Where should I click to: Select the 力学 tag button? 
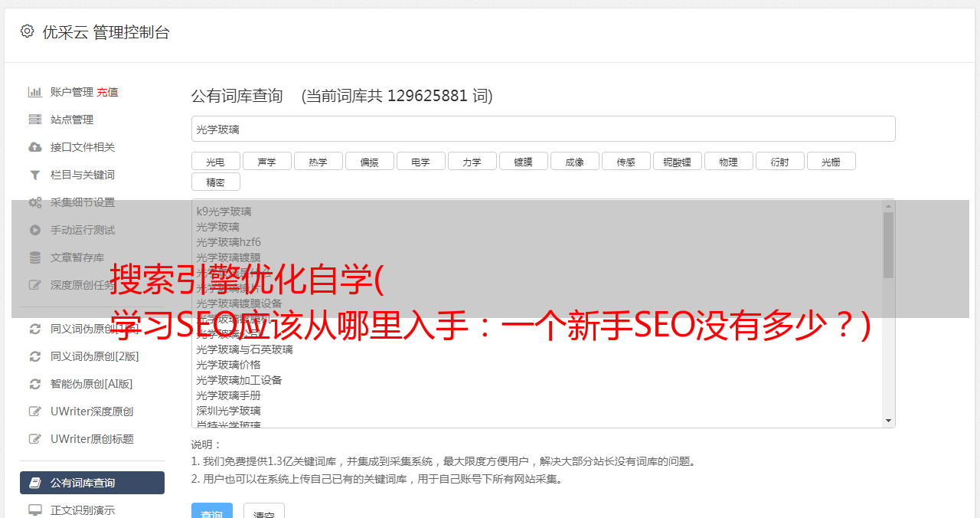(472, 161)
